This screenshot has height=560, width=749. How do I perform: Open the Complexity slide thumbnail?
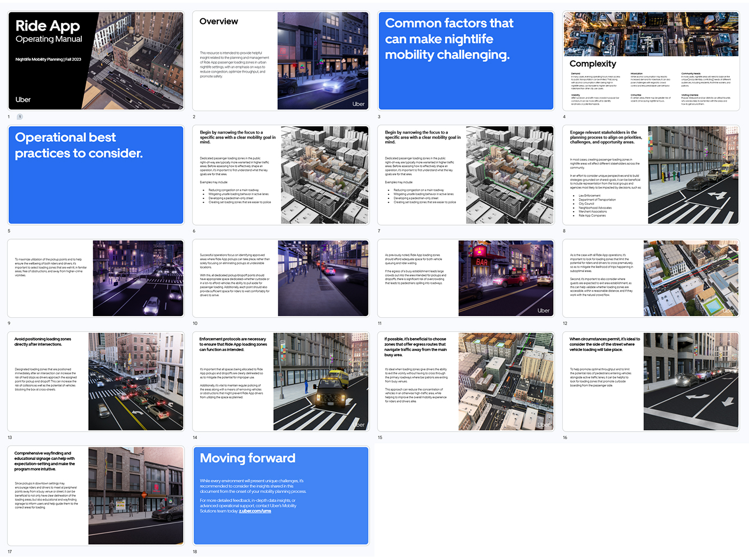651,61
